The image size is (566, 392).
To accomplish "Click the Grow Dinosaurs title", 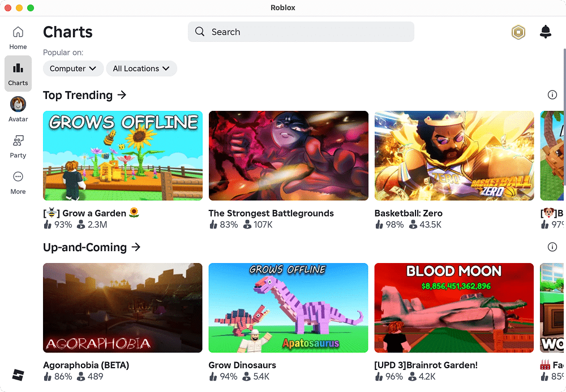I will 242,365.
